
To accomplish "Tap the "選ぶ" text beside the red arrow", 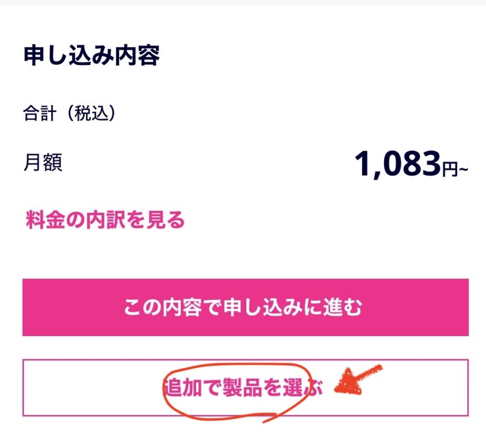I will [303, 388].
